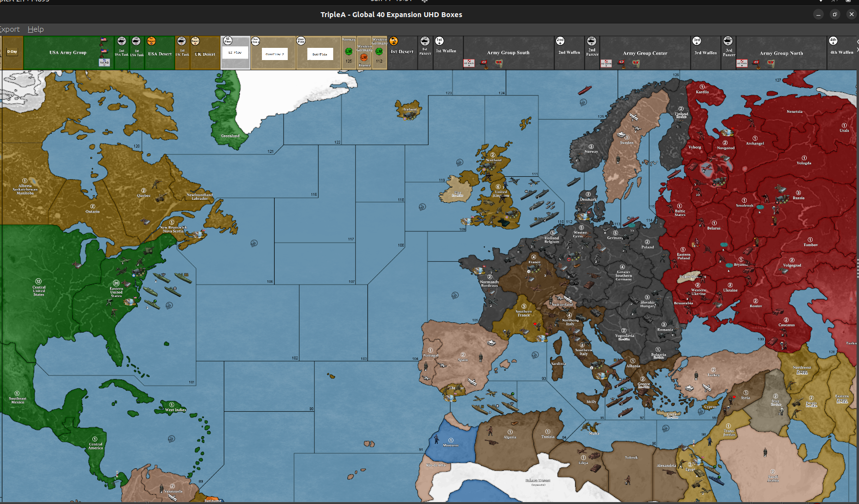859x504 pixels.
Task: Select the DAK 1st Desert token
Action: click(x=394, y=41)
